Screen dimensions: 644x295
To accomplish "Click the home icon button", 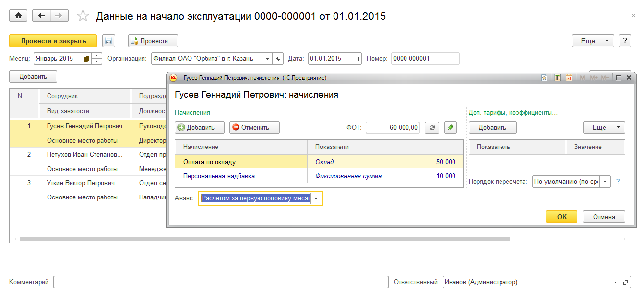I will [19, 16].
